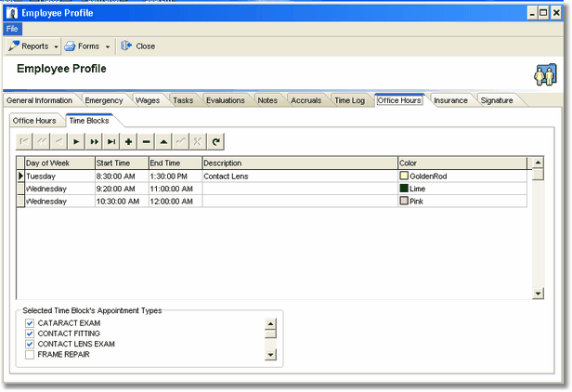Go to previous record in navigator
Image resolution: width=572 pixels, height=392 pixels.
click(58, 141)
